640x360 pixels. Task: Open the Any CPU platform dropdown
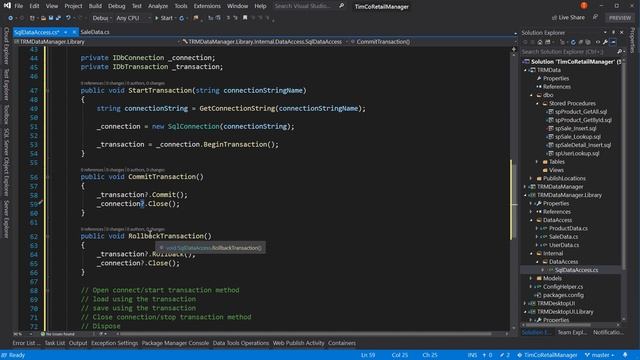[133, 18]
